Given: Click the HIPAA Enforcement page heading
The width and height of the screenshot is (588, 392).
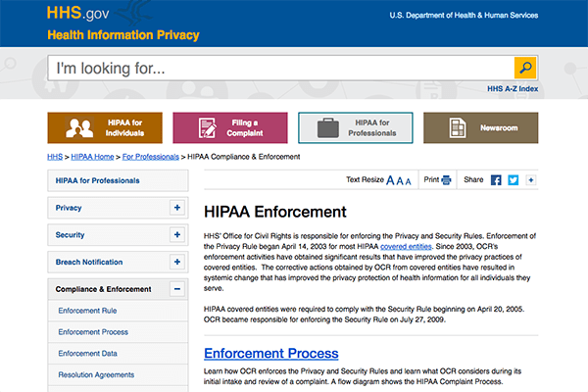Looking at the screenshot, I should [275, 212].
